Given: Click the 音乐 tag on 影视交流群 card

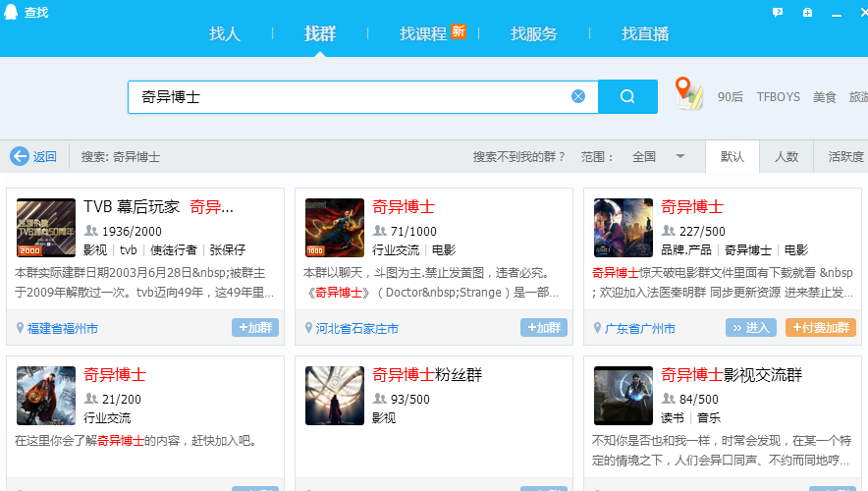Looking at the screenshot, I should (x=709, y=418).
